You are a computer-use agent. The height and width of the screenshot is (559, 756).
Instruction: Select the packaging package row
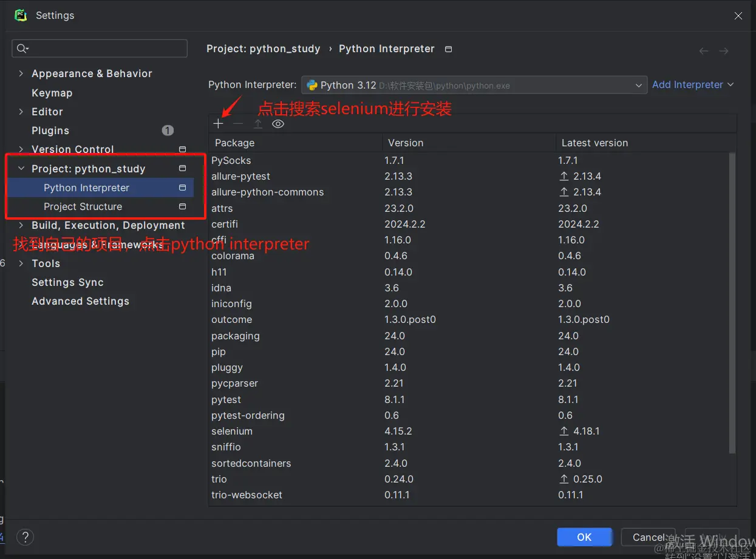pos(468,336)
